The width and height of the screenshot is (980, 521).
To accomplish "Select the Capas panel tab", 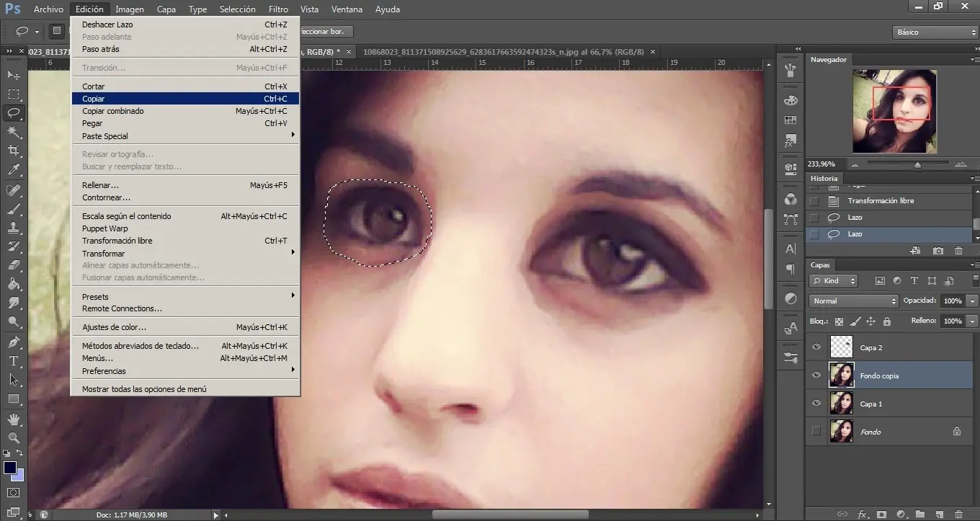I will (820, 265).
